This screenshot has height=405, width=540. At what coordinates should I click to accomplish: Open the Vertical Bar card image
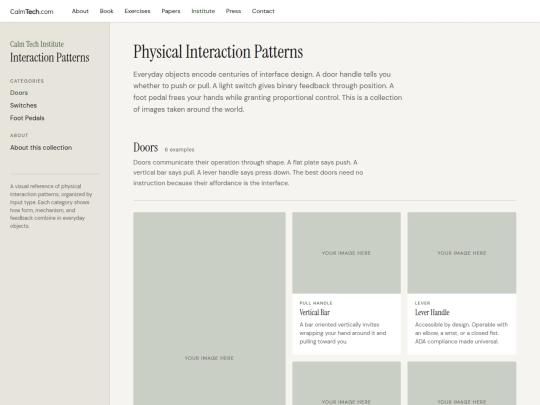(x=346, y=253)
